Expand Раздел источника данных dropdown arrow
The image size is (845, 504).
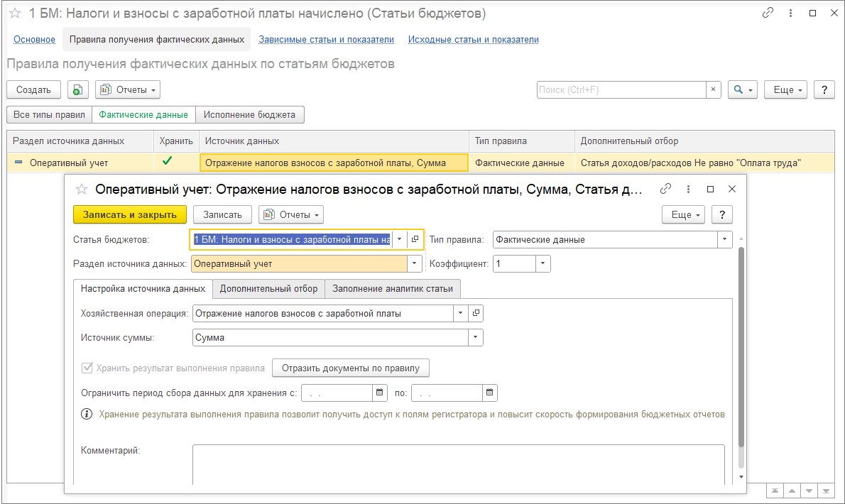(x=414, y=263)
